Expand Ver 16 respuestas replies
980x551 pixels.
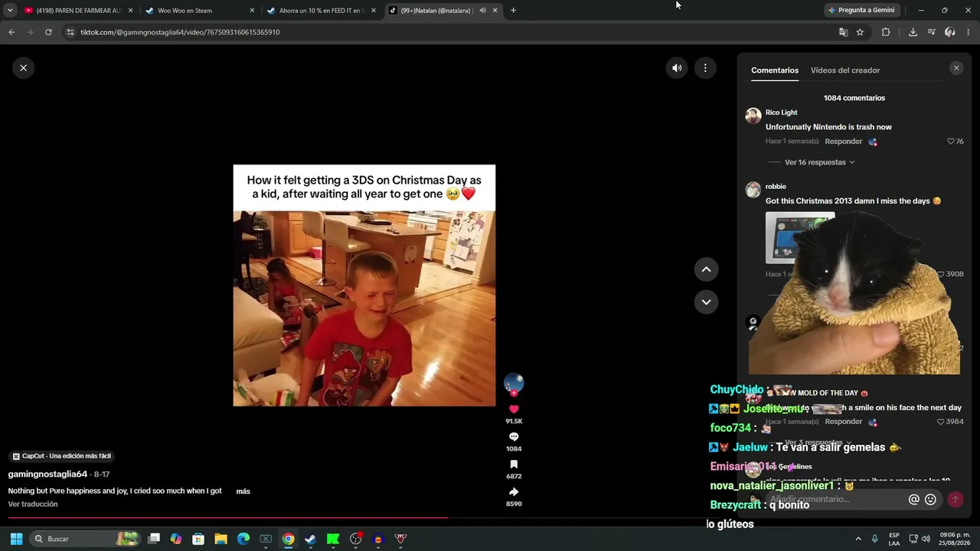(819, 162)
